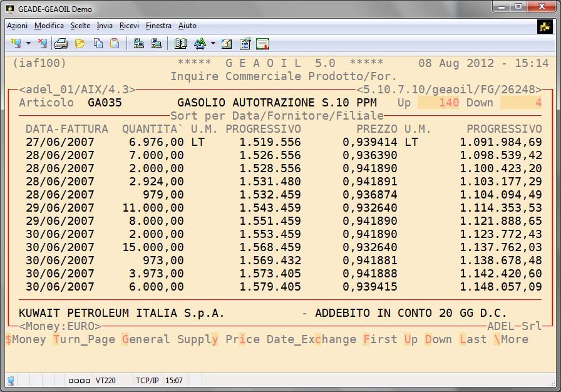Screen dimensions: 561x392
Task: Click the Up counter field showing 140
Action: (x=438, y=103)
